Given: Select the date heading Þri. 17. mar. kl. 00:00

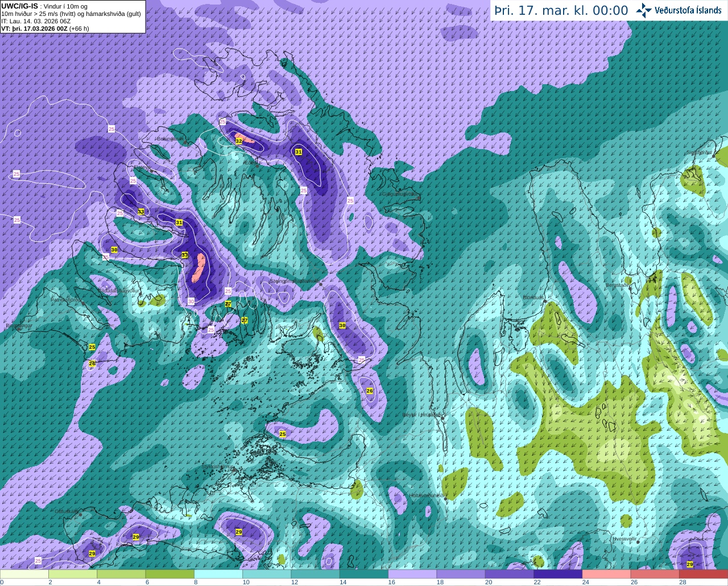Looking at the screenshot, I should pyautogui.click(x=561, y=10).
